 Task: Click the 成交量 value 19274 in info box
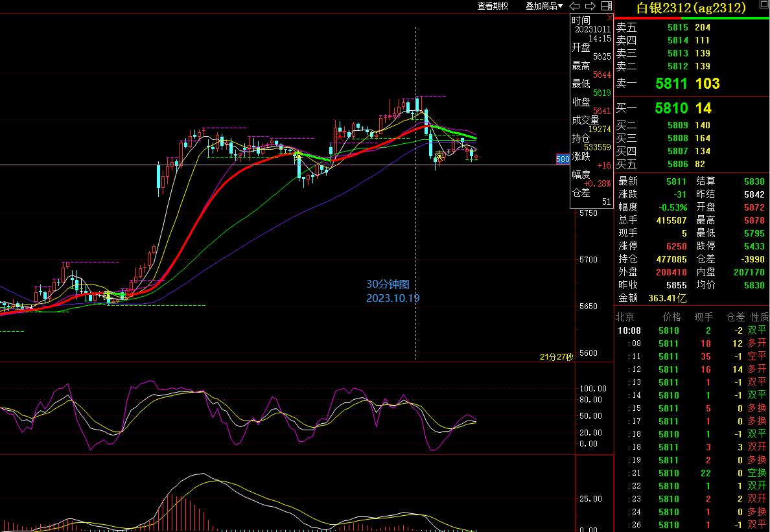600,129
